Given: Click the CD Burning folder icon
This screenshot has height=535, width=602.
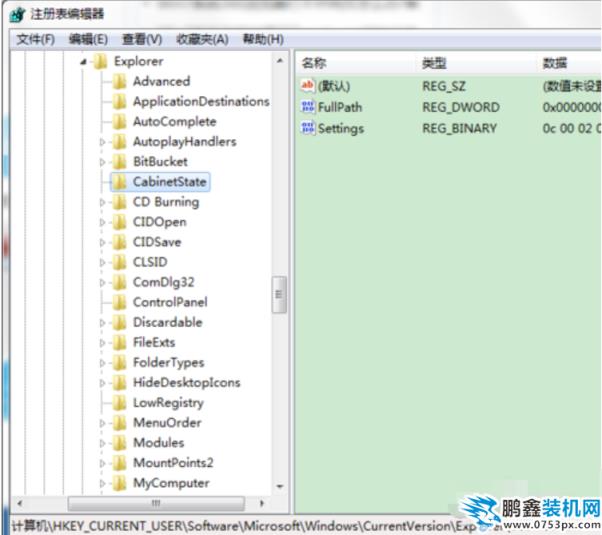Looking at the screenshot, I should (x=120, y=202).
